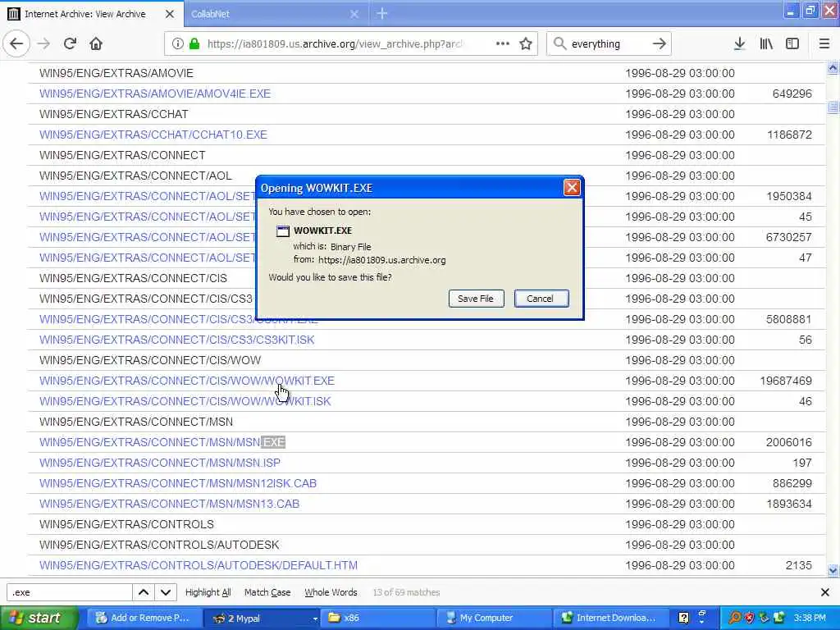Open the library bookshelf icon

click(766, 44)
